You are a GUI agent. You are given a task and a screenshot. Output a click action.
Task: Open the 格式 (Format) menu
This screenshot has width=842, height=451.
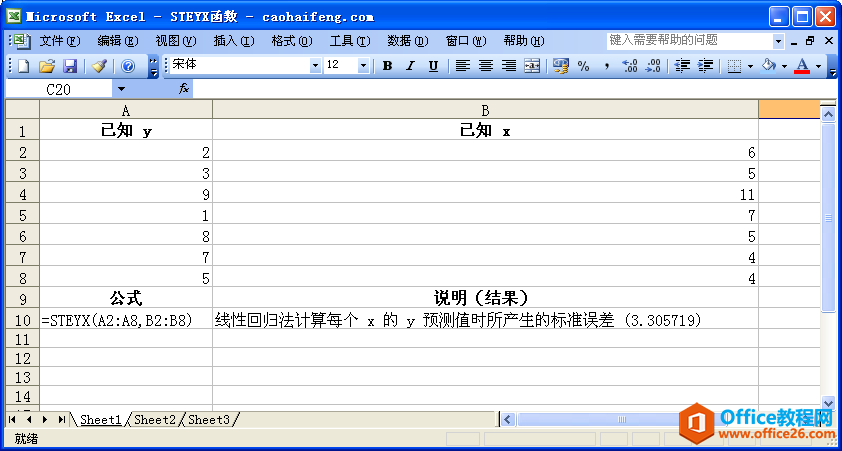coord(292,41)
